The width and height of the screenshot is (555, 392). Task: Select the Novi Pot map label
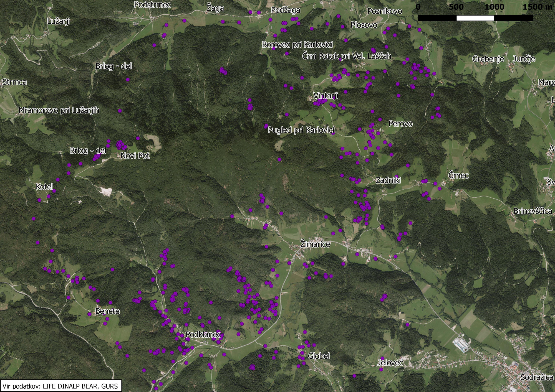[135, 156]
